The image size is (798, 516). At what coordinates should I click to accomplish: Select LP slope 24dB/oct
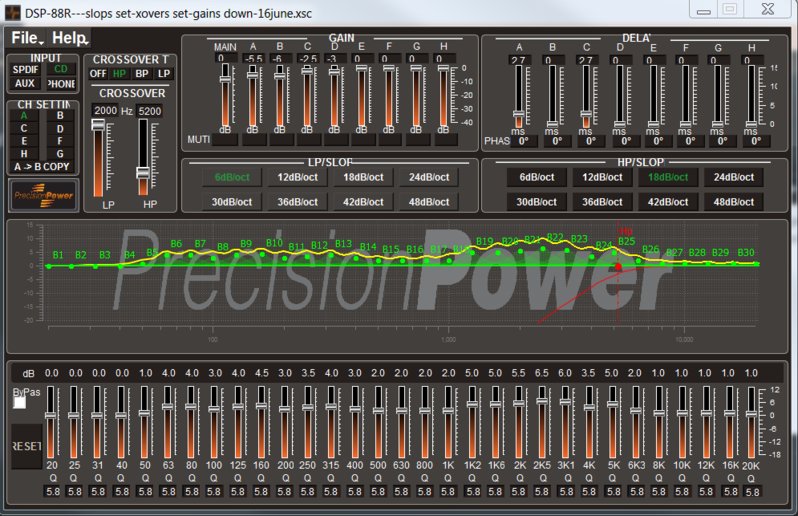429,177
